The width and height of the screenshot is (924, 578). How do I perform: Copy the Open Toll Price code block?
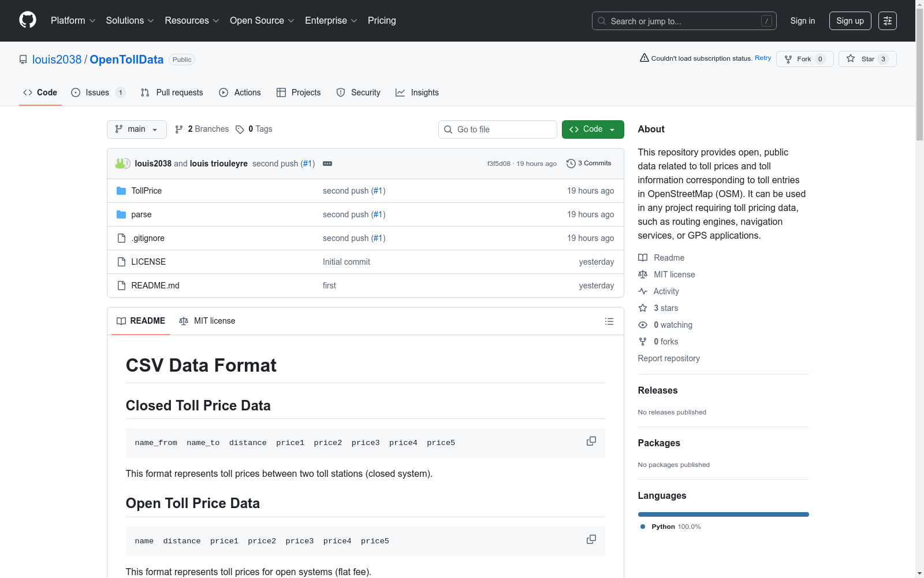point(591,539)
